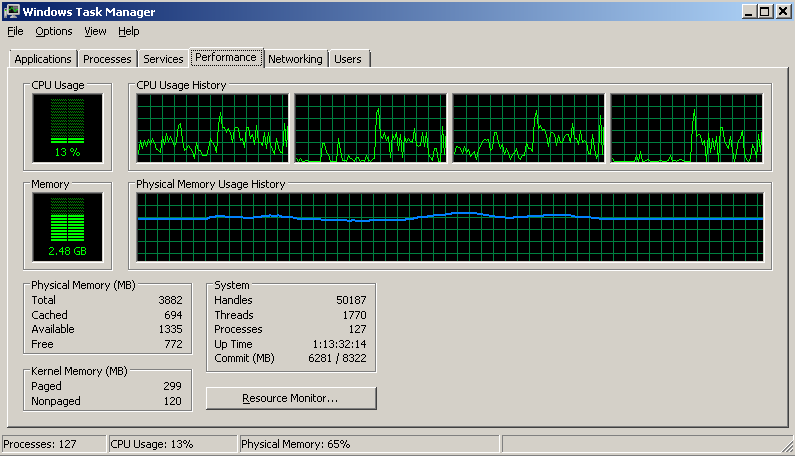Click the Cached memory value 694
This screenshot has width=795, height=456.
(173, 315)
